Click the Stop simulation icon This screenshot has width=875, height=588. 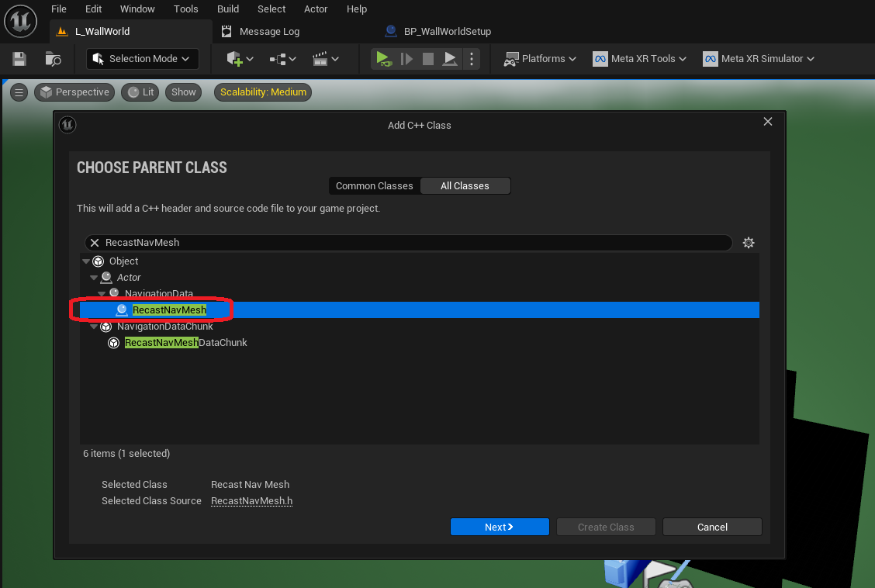[x=427, y=59]
